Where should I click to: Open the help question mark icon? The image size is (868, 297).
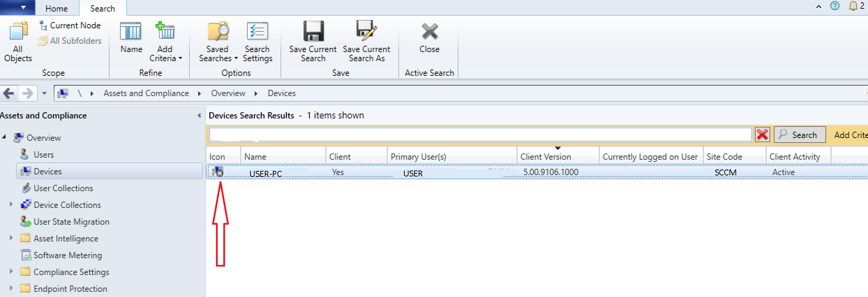point(835,6)
